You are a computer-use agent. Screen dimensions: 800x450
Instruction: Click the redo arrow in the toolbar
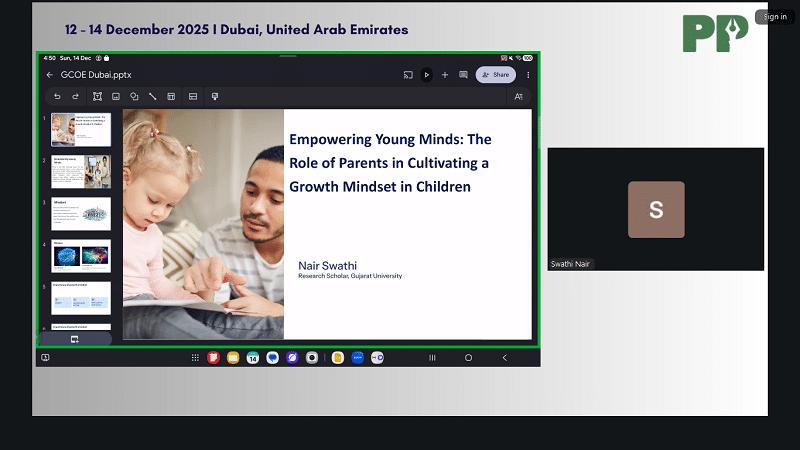75,96
